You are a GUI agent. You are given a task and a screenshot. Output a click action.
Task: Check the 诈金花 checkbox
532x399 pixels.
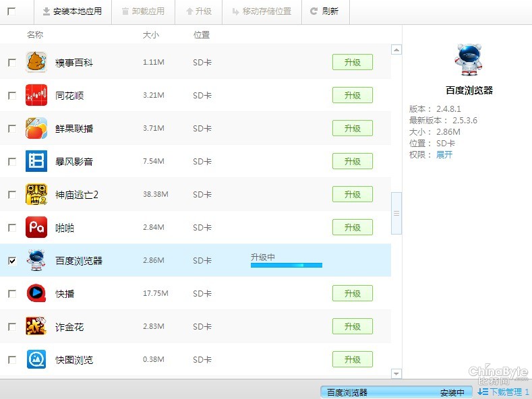pyautogui.click(x=12, y=326)
